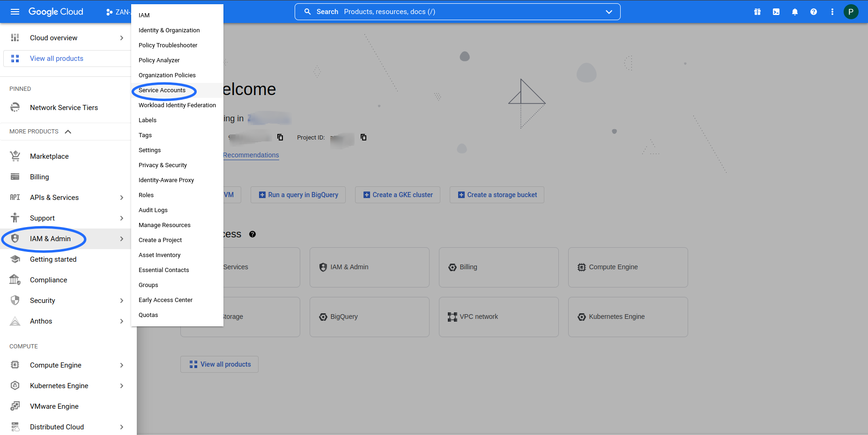This screenshot has width=868, height=435.
Task: Click the Google Cloud logo
Action: tap(56, 12)
